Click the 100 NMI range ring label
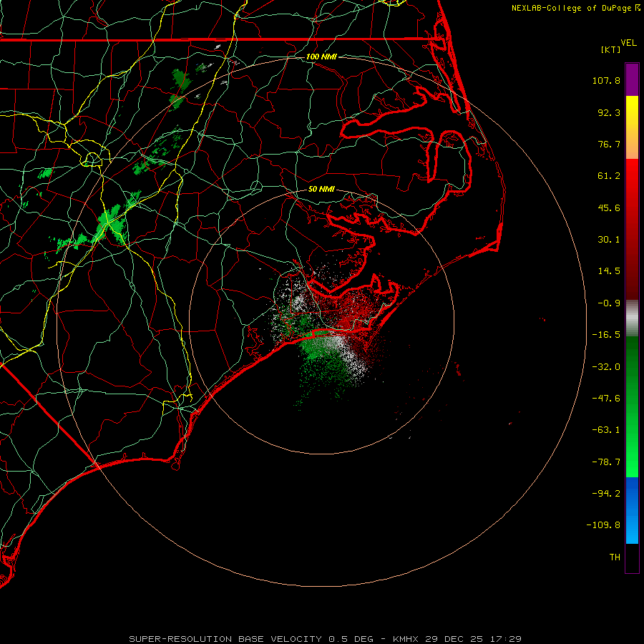The width and height of the screenshot is (644, 644). click(321, 57)
